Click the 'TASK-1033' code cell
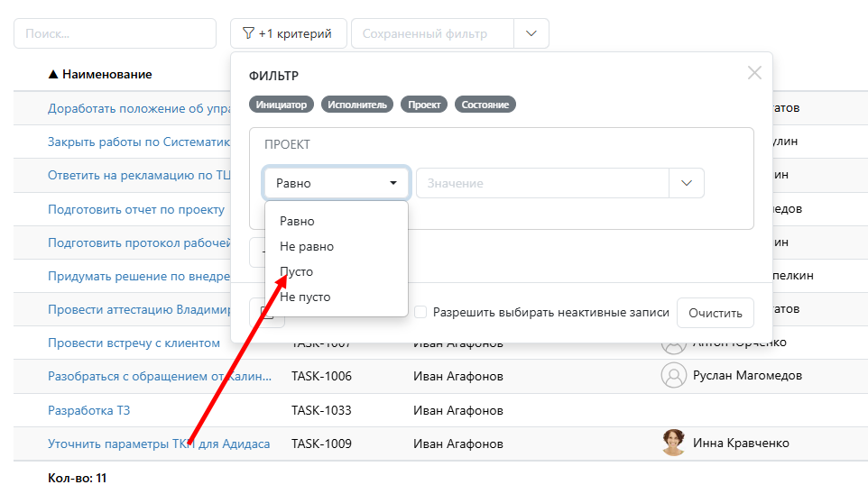Viewport: 868px width, 494px height. [x=321, y=410]
